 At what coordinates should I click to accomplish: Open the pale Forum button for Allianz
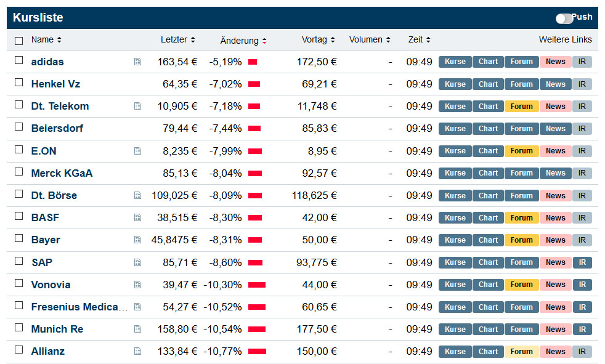[522, 351]
